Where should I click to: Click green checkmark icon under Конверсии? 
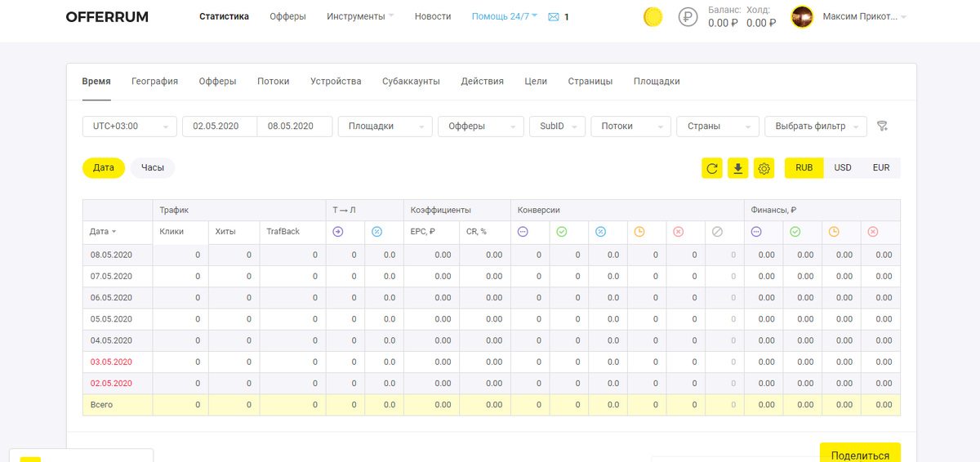point(561,232)
